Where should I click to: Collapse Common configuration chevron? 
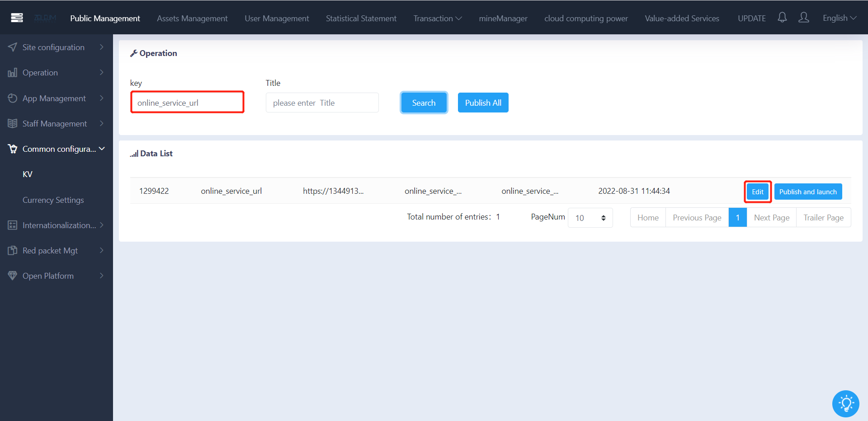tap(102, 149)
